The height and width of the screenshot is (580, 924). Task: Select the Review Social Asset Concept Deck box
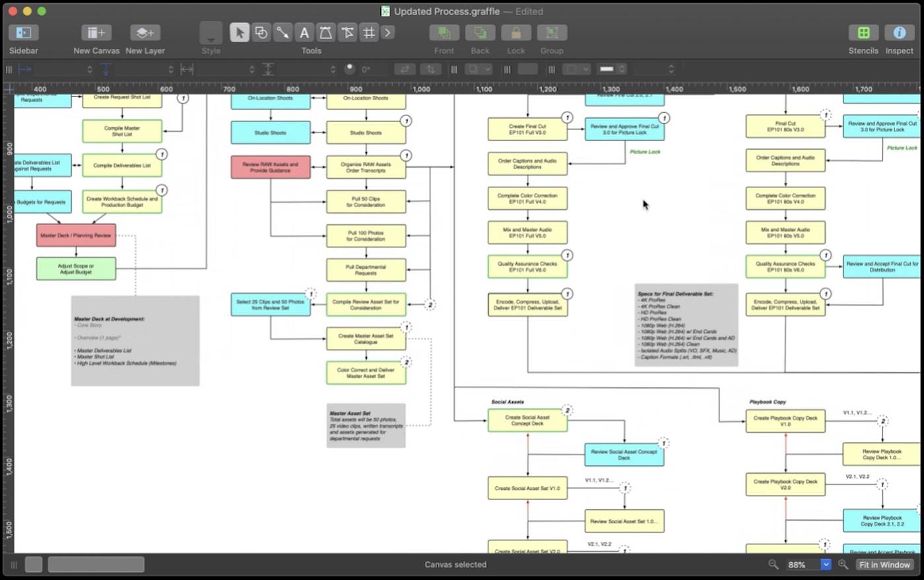pos(624,455)
